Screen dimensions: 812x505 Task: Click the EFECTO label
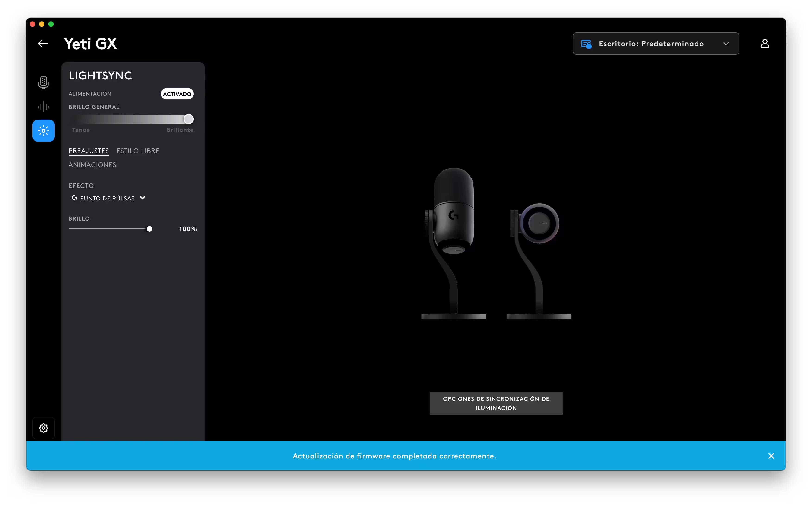click(x=81, y=186)
